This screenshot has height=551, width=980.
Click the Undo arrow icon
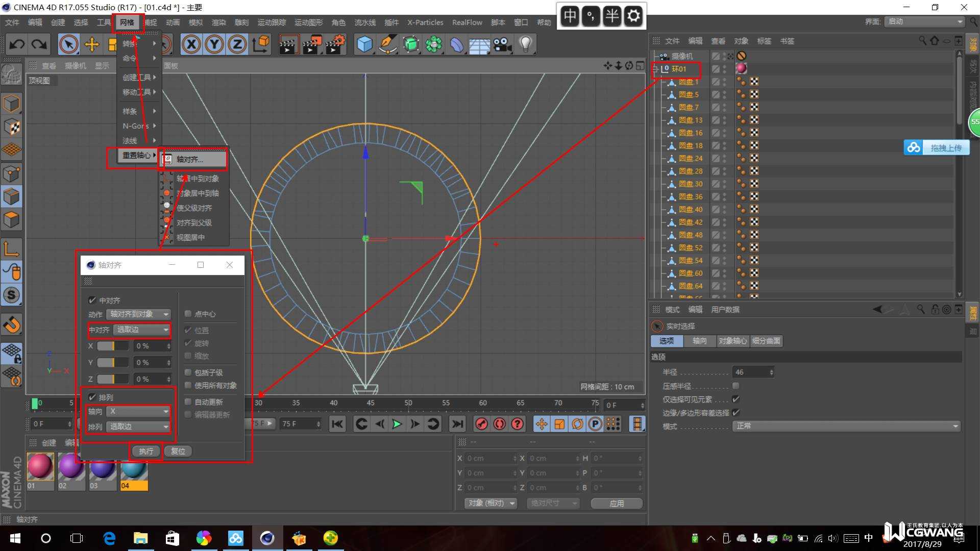click(x=17, y=44)
